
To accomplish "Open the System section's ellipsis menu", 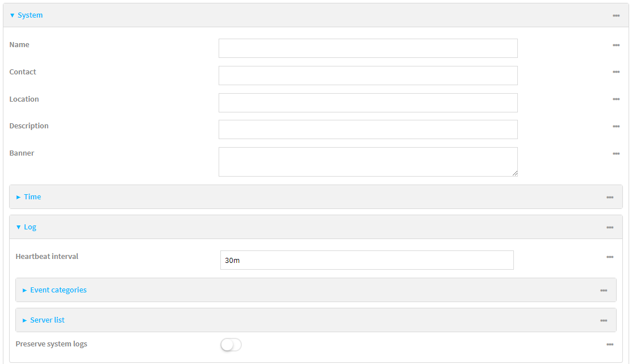I will tap(616, 15).
